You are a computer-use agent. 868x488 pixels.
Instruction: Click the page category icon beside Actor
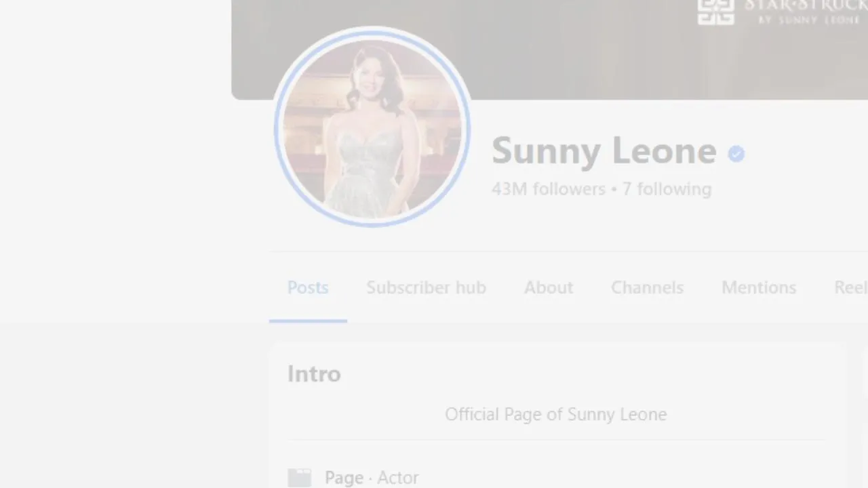coord(299,478)
